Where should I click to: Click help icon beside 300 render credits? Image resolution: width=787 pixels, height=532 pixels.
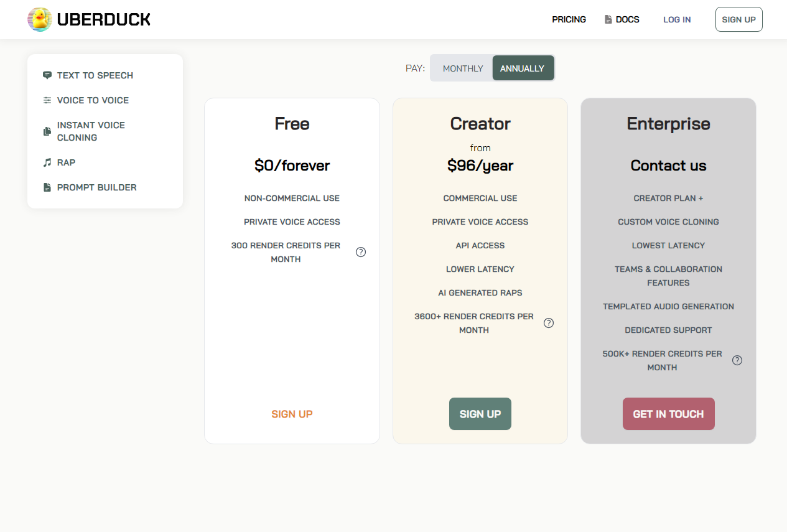[361, 252]
